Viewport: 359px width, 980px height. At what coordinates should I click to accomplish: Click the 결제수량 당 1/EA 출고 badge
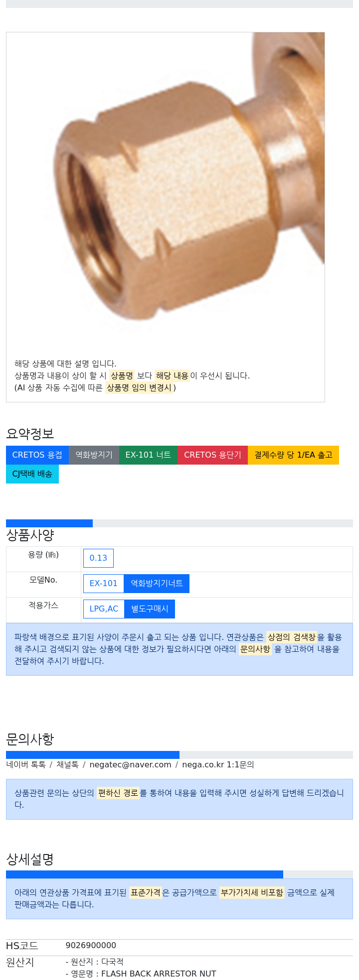(293, 455)
